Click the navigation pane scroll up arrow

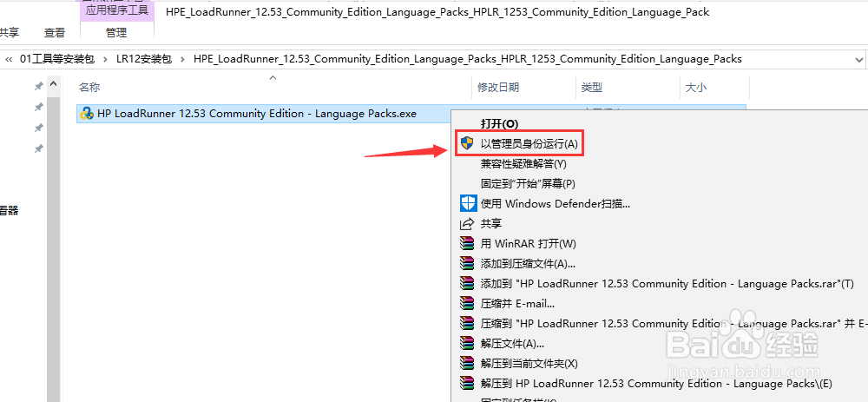(54, 85)
